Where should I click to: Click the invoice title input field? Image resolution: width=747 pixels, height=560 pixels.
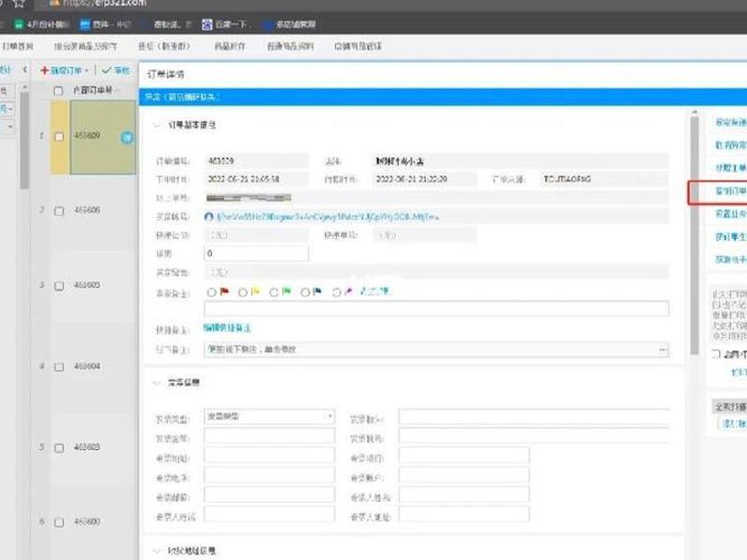(534, 416)
